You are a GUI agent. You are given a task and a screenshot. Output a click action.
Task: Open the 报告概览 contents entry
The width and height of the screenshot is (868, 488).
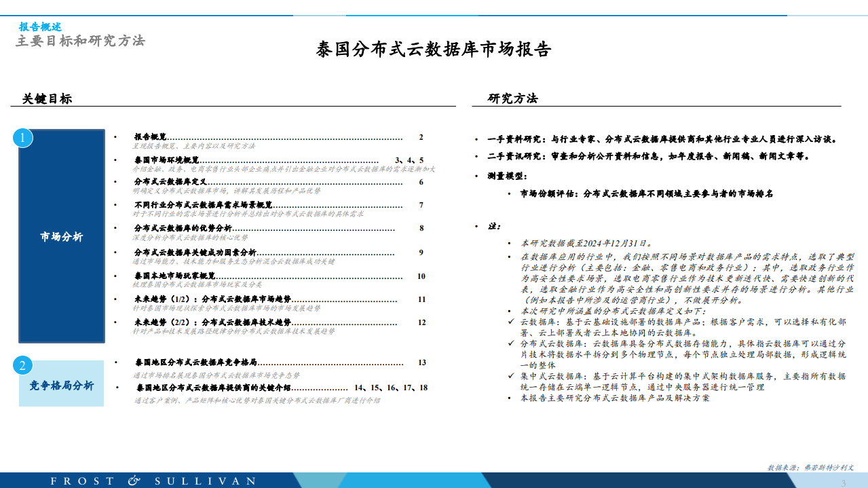coord(150,137)
